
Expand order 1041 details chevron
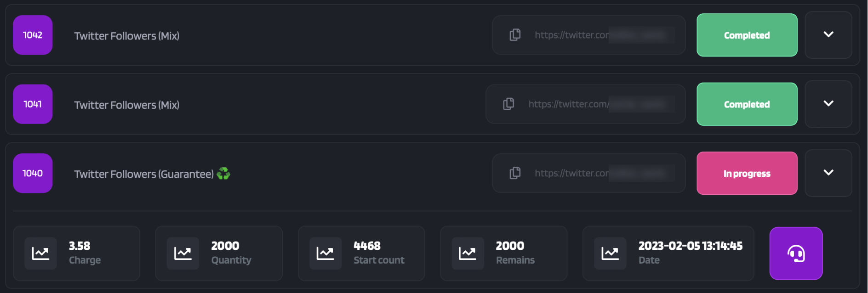828,104
